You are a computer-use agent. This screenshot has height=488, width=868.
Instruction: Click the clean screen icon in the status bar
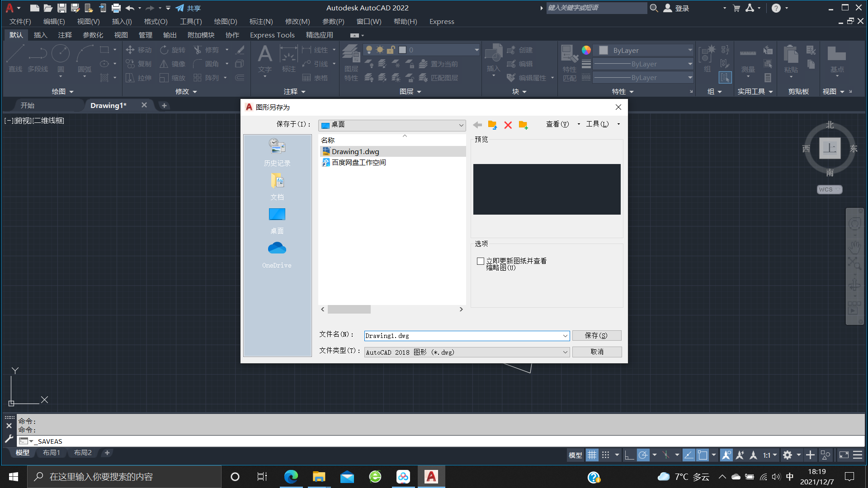[844, 455]
